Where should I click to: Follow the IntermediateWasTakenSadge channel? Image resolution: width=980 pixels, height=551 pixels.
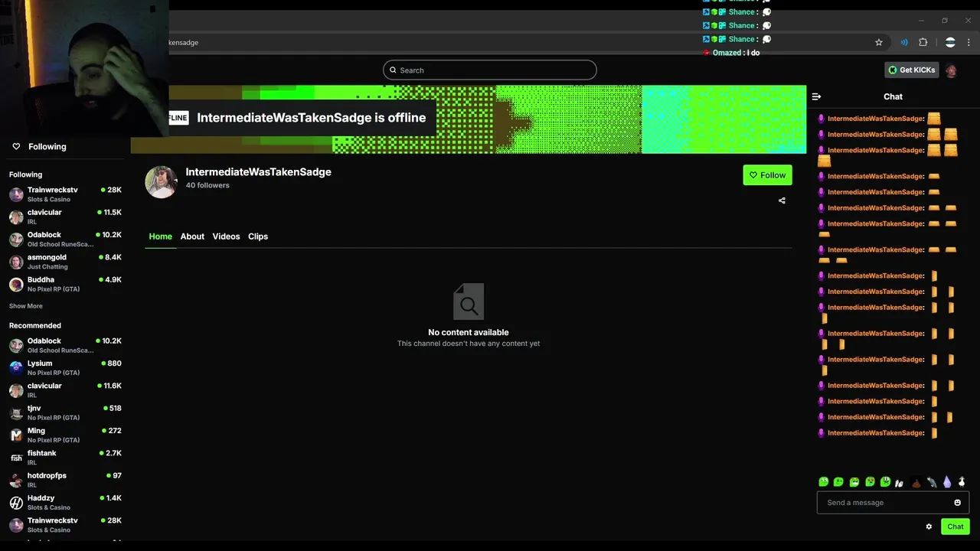[767, 175]
